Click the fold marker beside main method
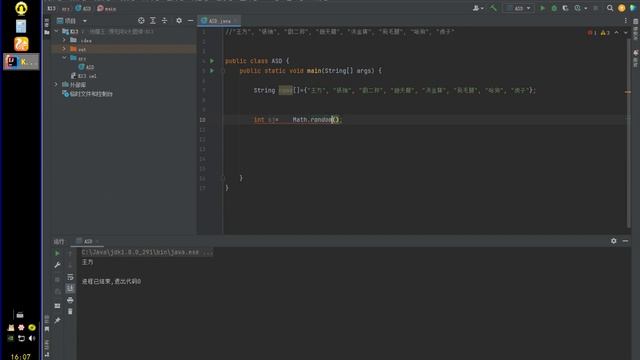Image resolution: width=640 pixels, height=360 pixels. point(223,71)
